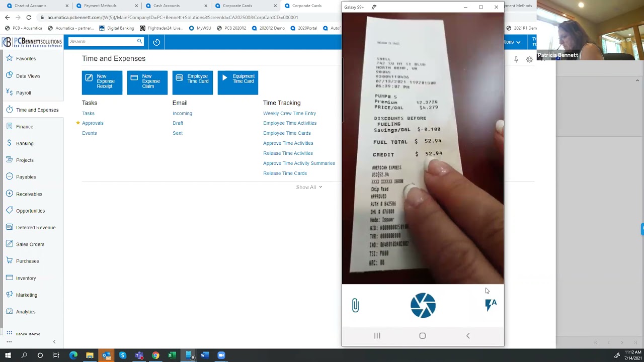
Task: Click the PC Bennett Solutions logo
Action: [32, 42]
